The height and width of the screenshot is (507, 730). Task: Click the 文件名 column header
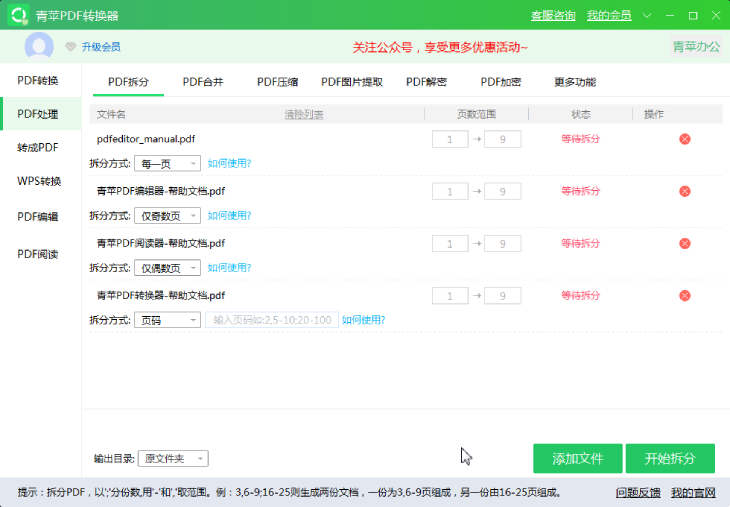pyautogui.click(x=111, y=115)
